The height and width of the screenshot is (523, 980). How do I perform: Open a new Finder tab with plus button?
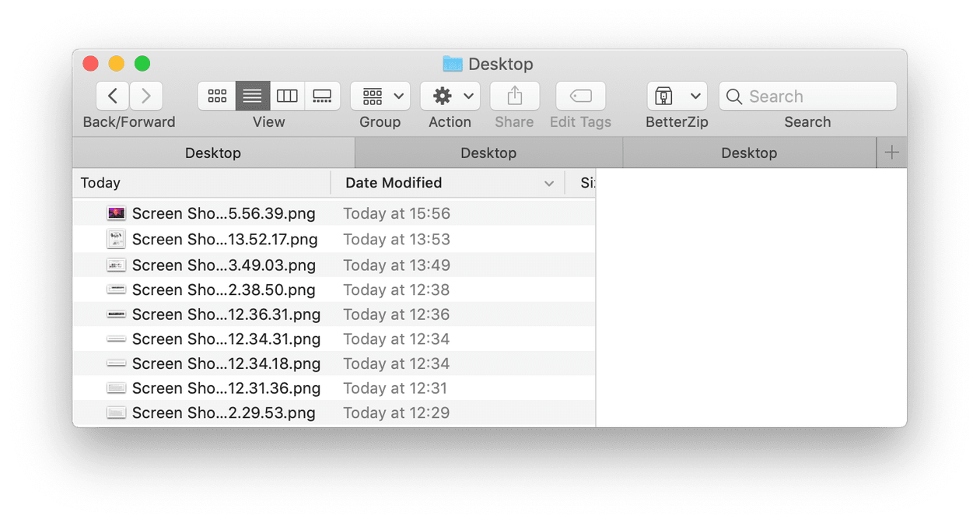(x=891, y=153)
